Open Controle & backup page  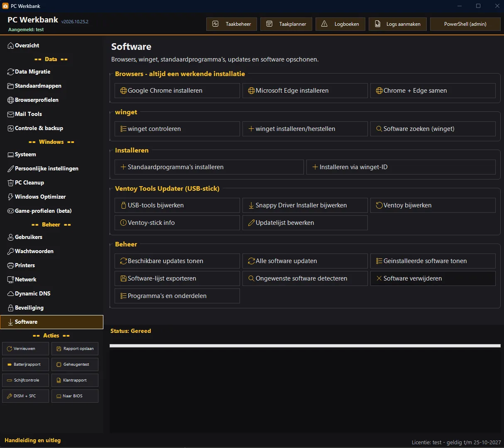click(51, 128)
